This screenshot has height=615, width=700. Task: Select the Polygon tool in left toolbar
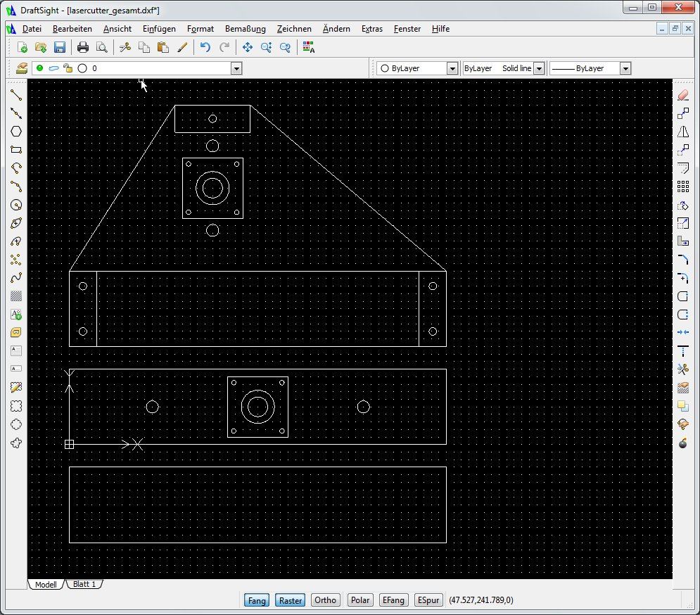click(16, 131)
